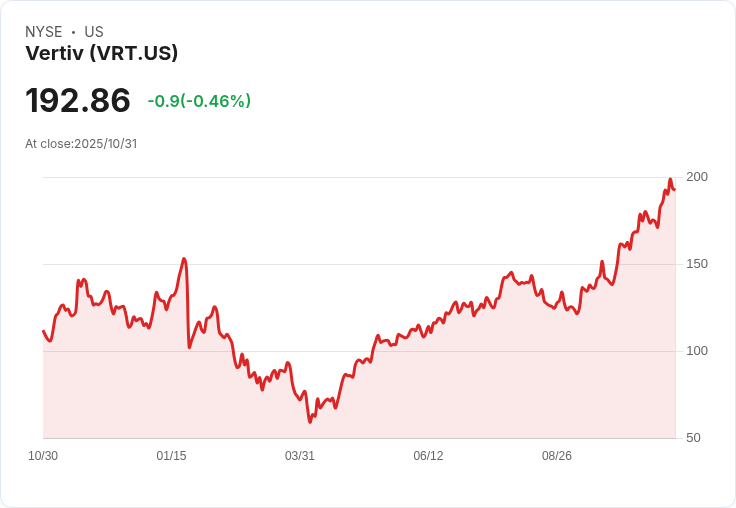This screenshot has width=736, height=508.
Task: Click the green -0.9(-0.46%) change value
Action: coord(199,101)
